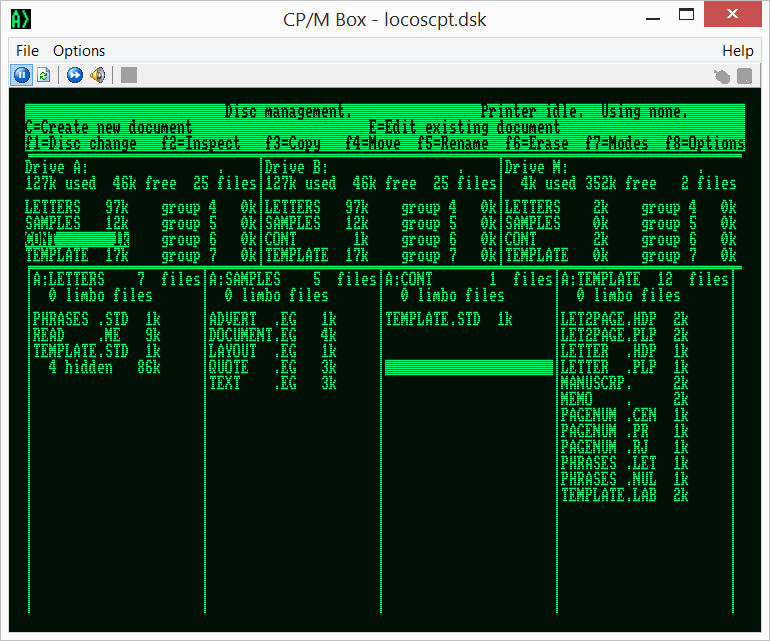Click the PAGENUM .CEN file
The width and height of the screenshot is (770, 641).
625,416
